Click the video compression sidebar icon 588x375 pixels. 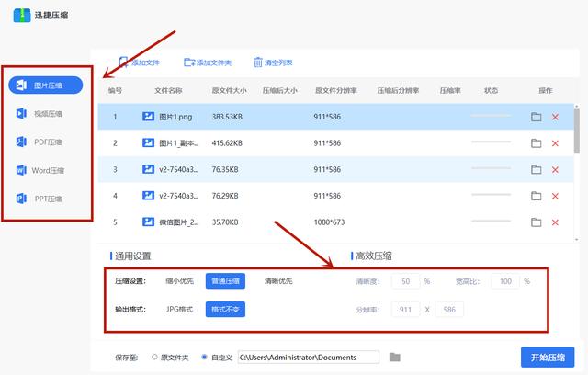click(x=21, y=113)
